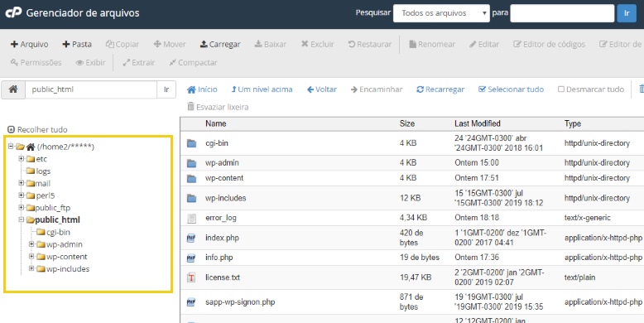
Task: Expand the wp-includes tree node
Action: 31,269
